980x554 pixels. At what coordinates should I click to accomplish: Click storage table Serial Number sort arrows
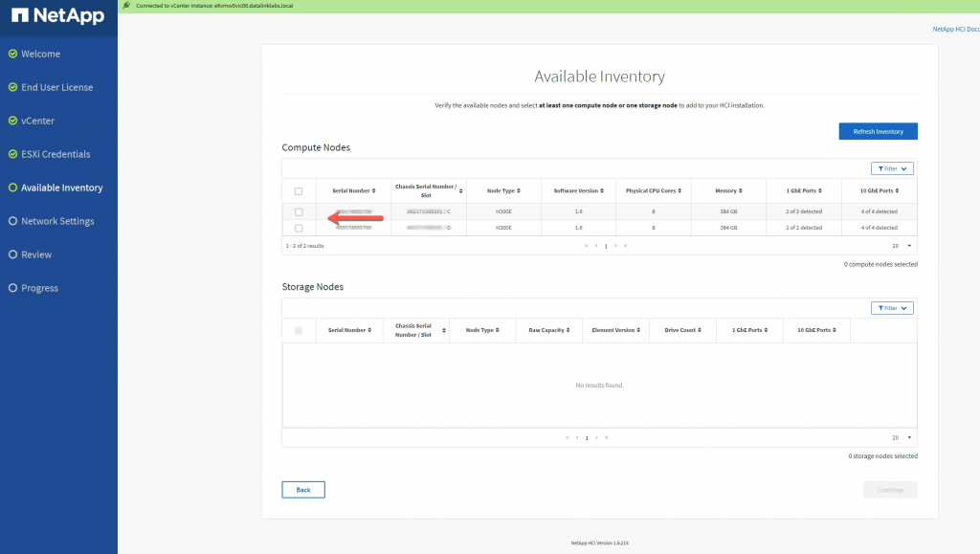tap(369, 330)
